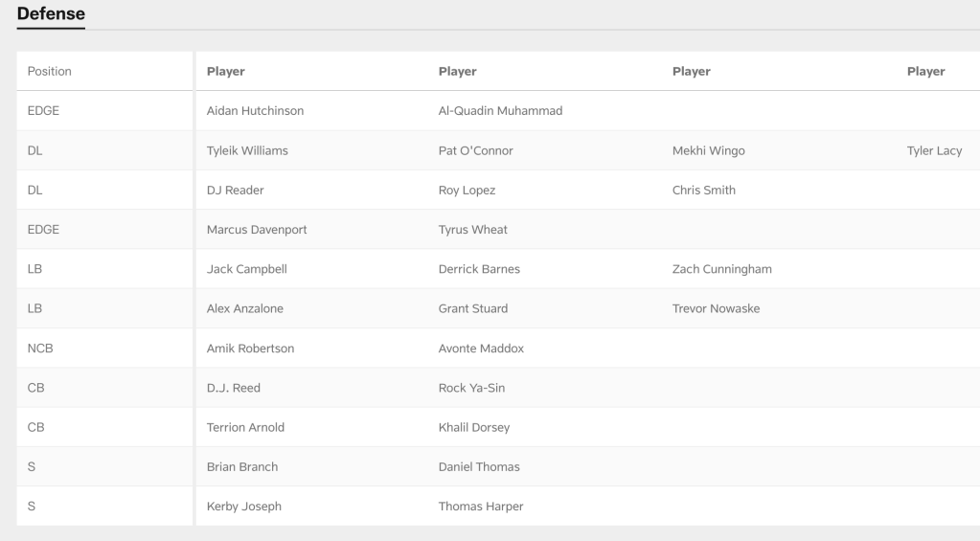Screen dimensions: 980x541
Task: Select Trevor Nowaske in the LB row
Action: [x=717, y=308]
